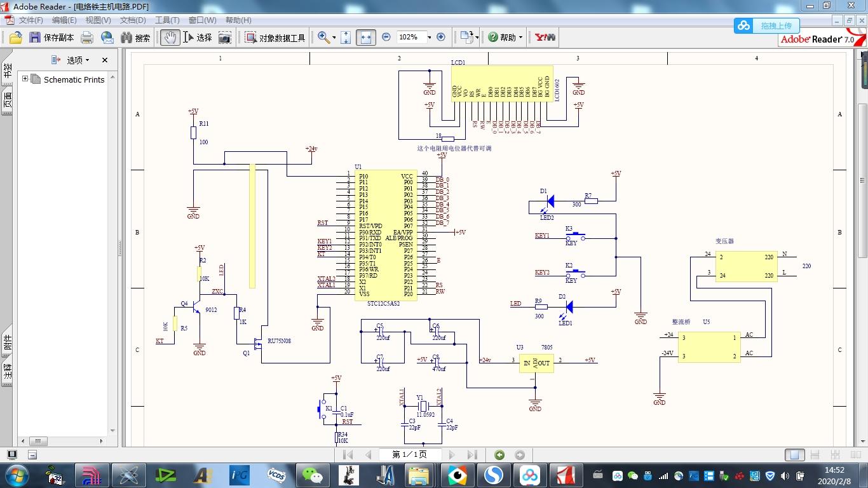The height and width of the screenshot is (488, 868).
Task: Click the page number field
Action: point(410,455)
